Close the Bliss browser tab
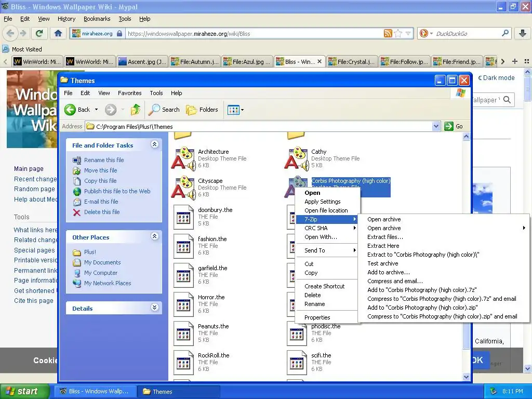 click(x=320, y=62)
